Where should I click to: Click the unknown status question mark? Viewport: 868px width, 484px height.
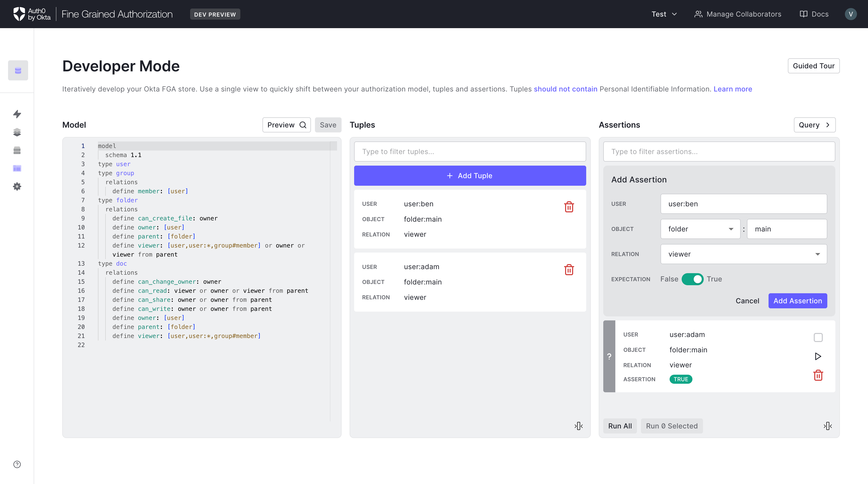(609, 356)
